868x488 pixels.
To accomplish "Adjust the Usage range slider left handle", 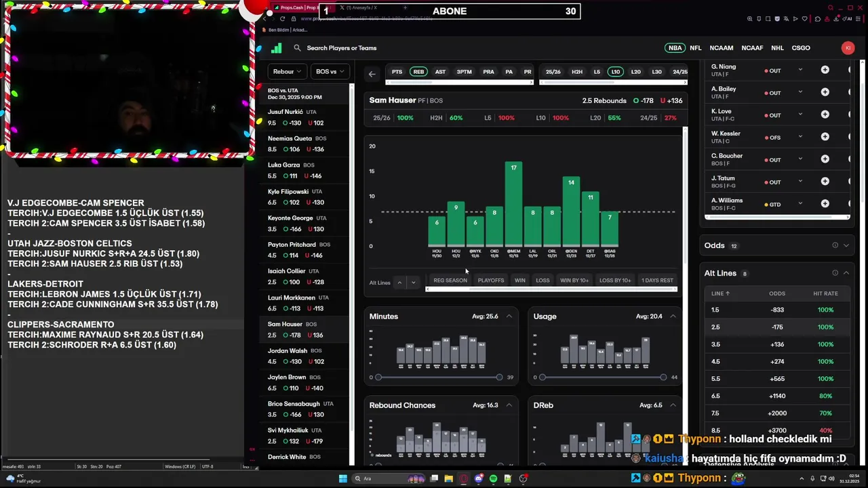I will pos(542,377).
